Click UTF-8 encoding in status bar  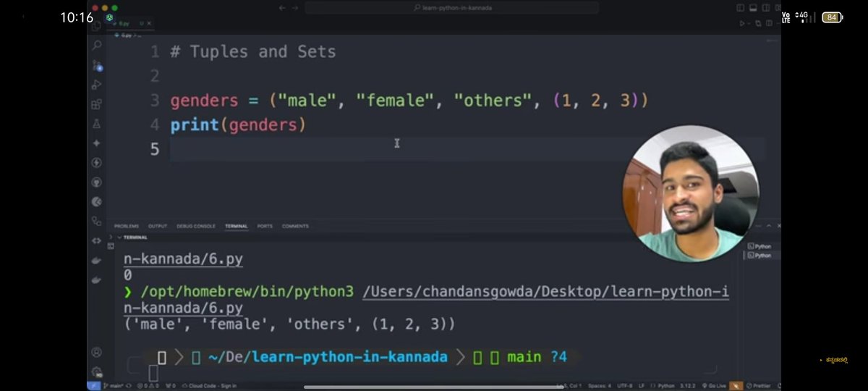click(x=626, y=386)
